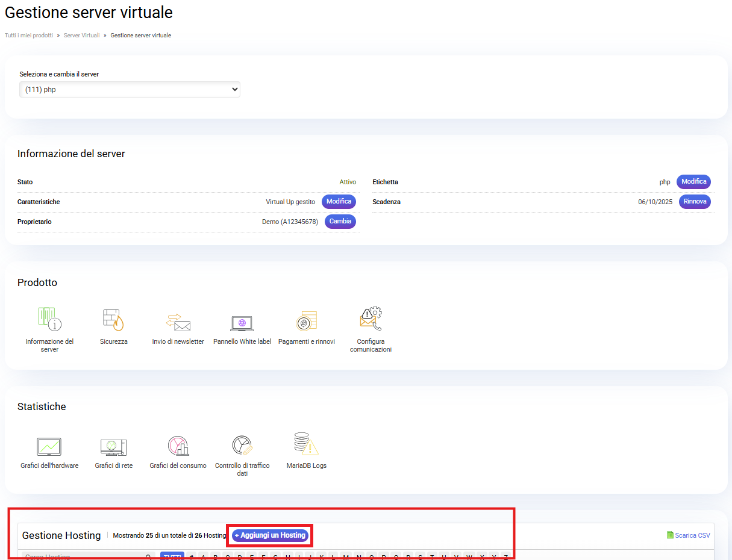Open Configura comunicazioni icon
This screenshot has height=560, width=732.
(371, 320)
